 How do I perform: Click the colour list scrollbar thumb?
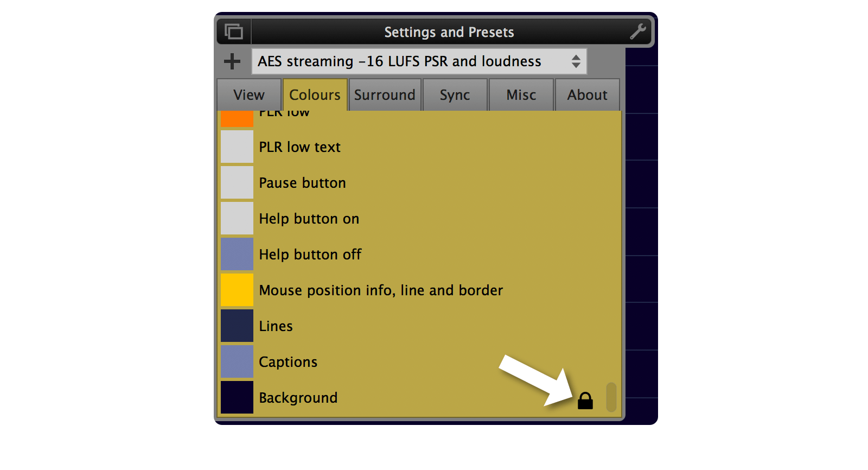click(611, 397)
